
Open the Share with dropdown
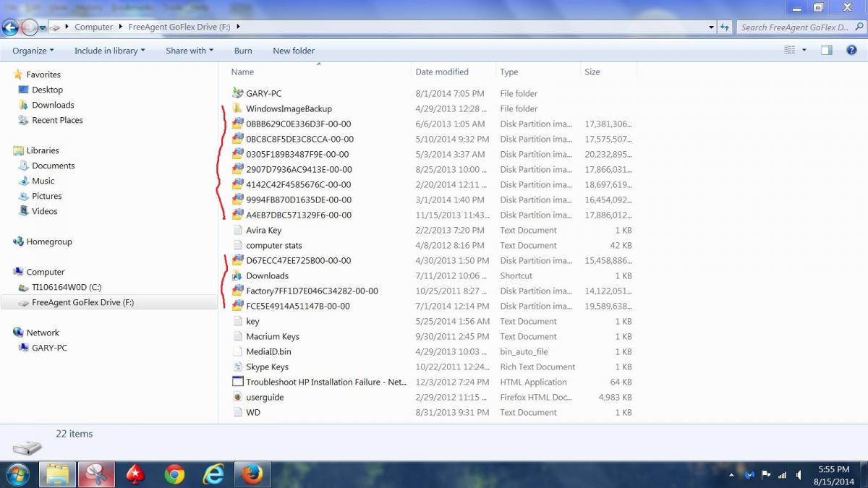(x=190, y=51)
